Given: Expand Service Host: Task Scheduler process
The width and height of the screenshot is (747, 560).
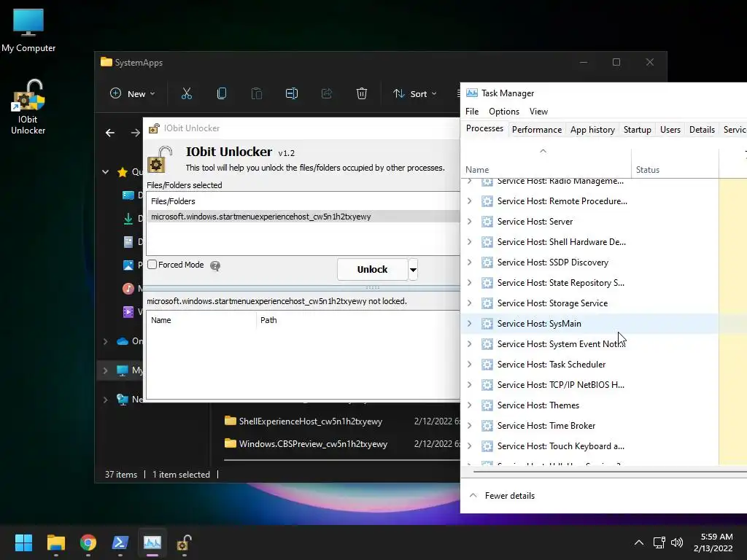Looking at the screenshot, I should coord(469,365).
